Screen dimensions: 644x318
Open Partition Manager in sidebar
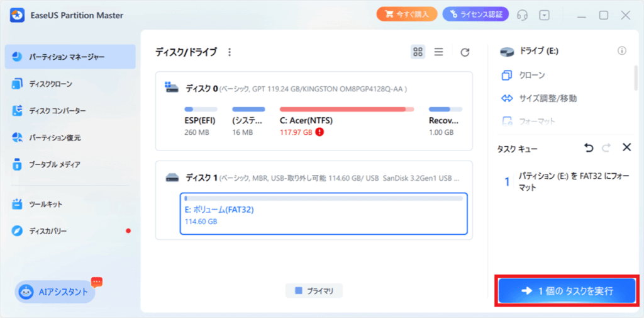click(70, 57)
